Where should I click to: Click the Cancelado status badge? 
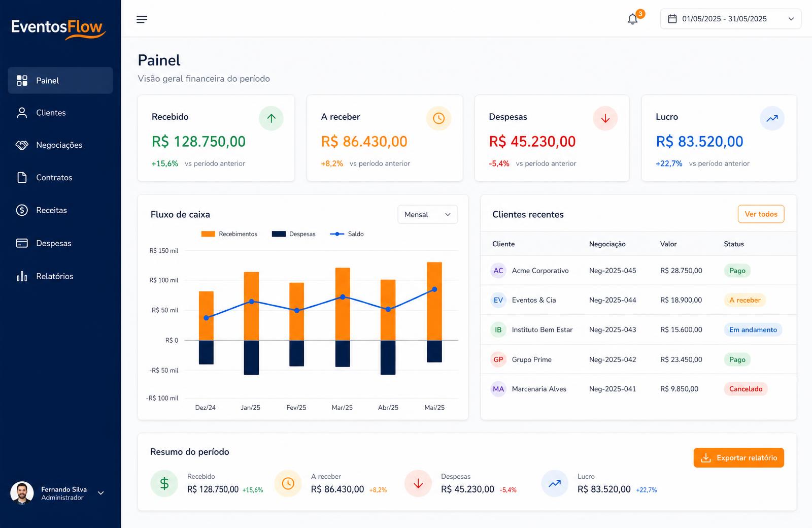point(746,389)
